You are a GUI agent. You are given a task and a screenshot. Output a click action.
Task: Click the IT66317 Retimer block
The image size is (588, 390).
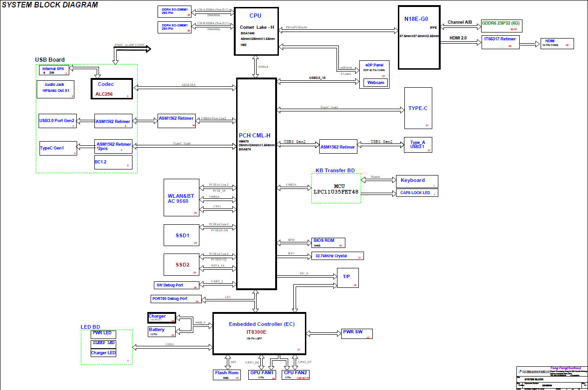[500, 42]
